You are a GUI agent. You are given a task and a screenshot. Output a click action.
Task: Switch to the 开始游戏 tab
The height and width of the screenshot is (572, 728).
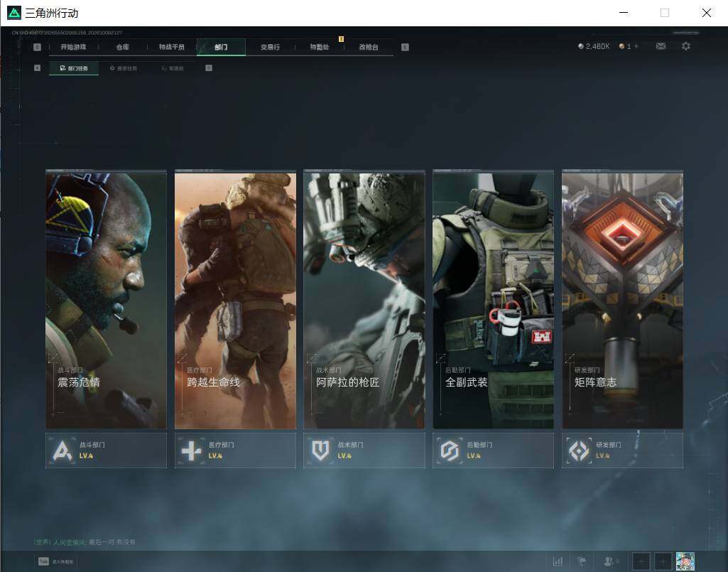[x=73, y=47]
